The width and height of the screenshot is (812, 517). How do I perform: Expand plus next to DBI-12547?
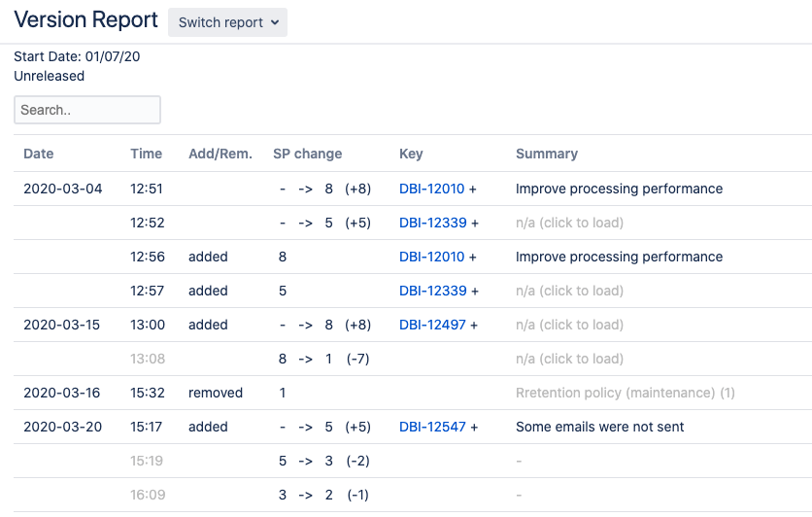pos(474,428)
